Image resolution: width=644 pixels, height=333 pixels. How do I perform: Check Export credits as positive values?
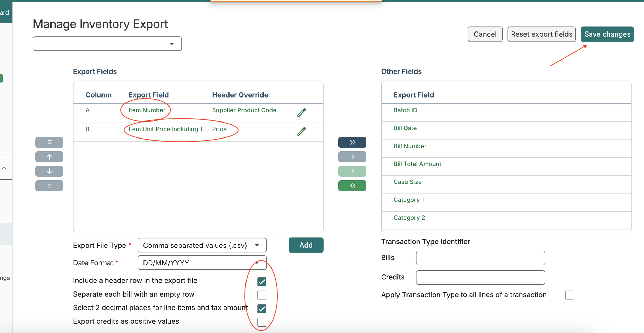point(262,322)
